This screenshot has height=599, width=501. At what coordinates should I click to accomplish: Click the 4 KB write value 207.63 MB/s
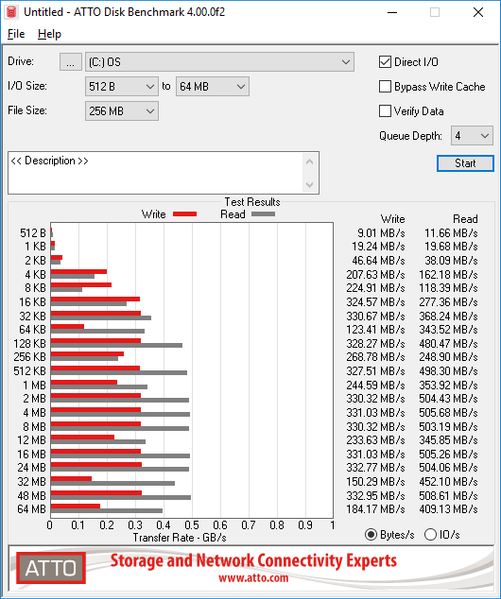376,275
